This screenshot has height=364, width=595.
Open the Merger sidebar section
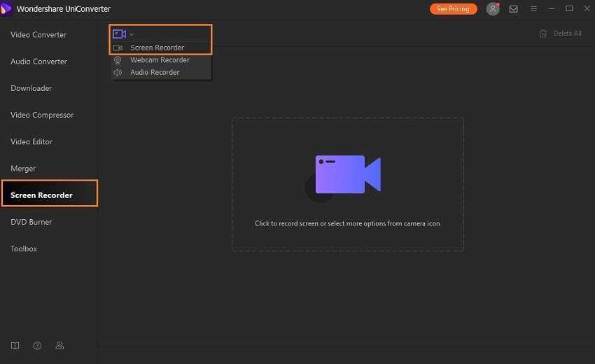pyautogui.click(x=23, y=169)
